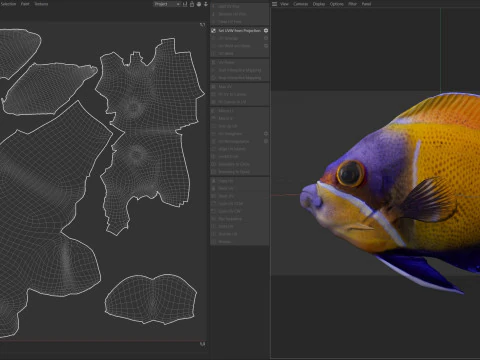Screen dimensions: 480x360
Task: Select the heart-shaped UV island at bottom
Action: tap(151, 299)
